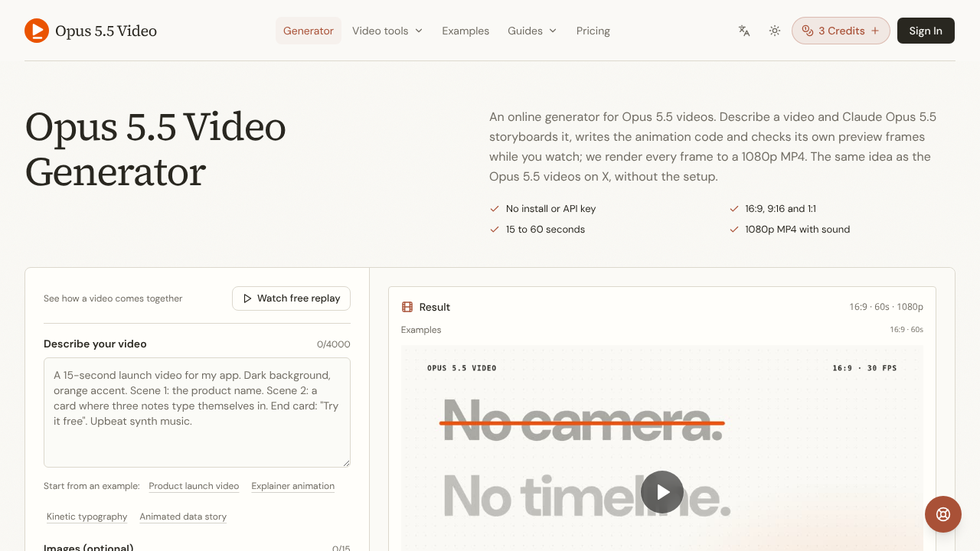Open the language translation selector
The width and height of the screenshot is (980, 551).
point(744,31)
